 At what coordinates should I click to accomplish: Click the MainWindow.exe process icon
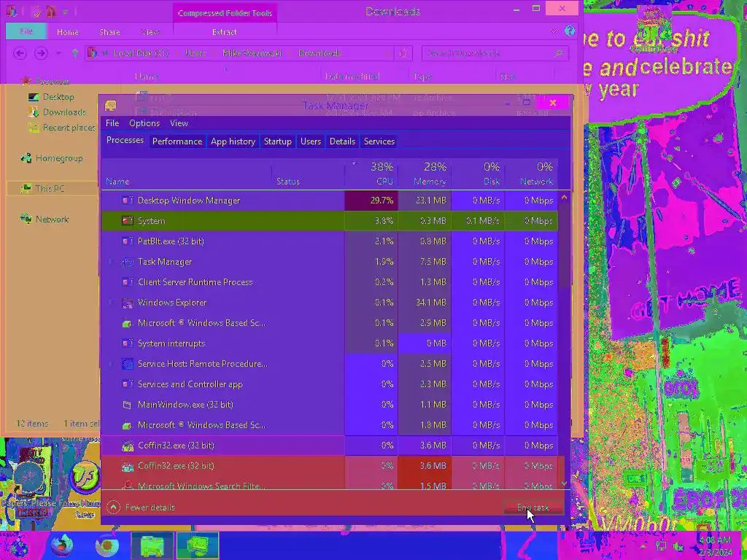coord(127,405)
